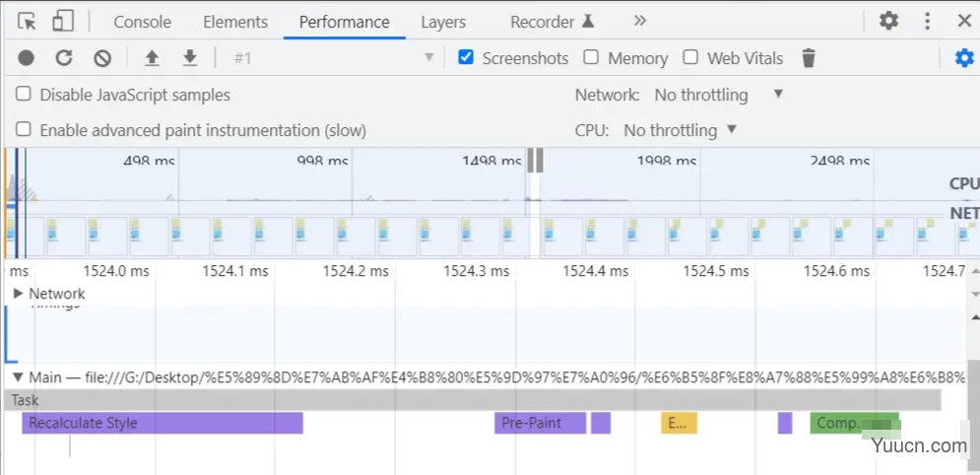Click the NET label in overview

[964, 214]
